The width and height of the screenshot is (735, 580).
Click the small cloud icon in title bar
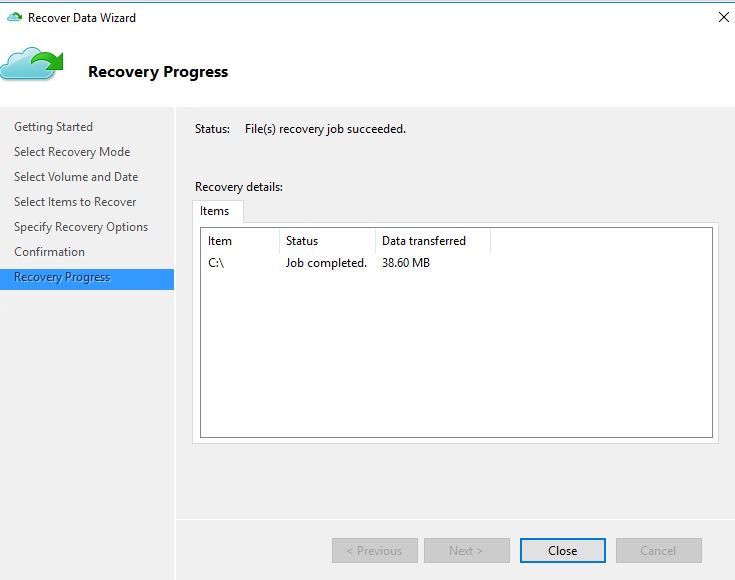coord(14,17)
